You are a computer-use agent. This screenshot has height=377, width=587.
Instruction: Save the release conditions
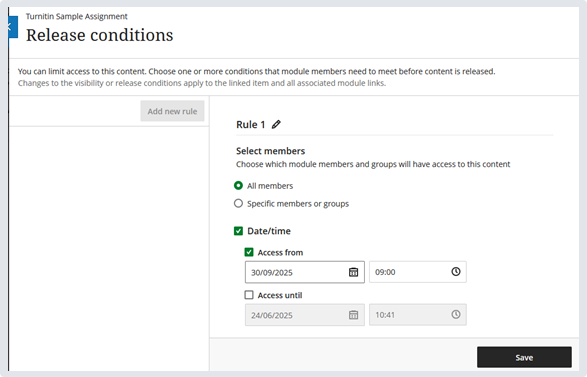click(x=524, y=358)
